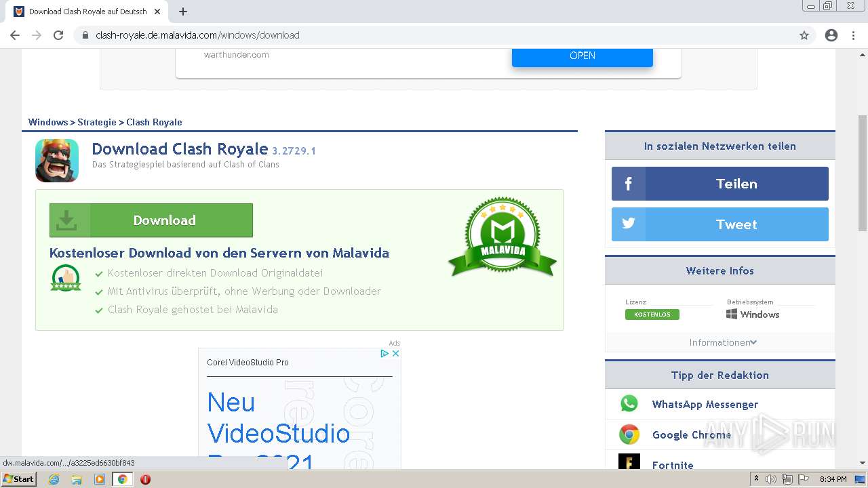The width and height of the screenshot is (868, 488).
Task: Click the 'Weitere Infos' heading
Action: 720,270
